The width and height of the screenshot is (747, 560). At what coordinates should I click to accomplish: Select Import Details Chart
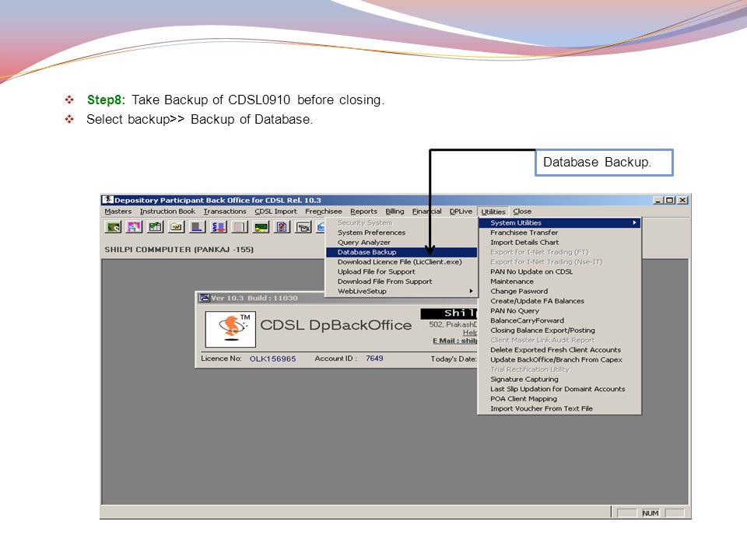pos(559,243)
